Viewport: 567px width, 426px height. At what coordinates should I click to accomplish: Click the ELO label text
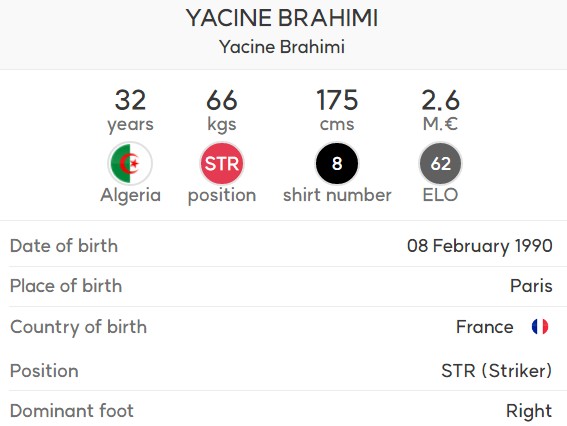pos(440,195)
